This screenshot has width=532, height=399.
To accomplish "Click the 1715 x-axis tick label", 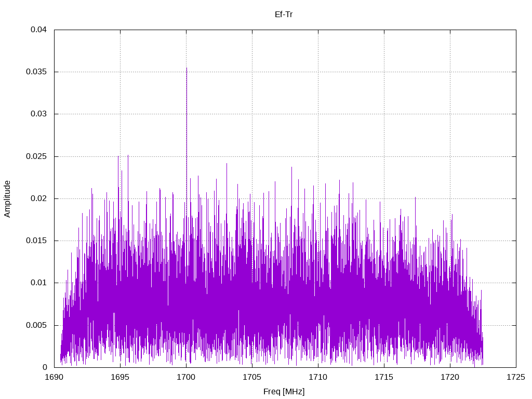I will click(x=384, y=377).
